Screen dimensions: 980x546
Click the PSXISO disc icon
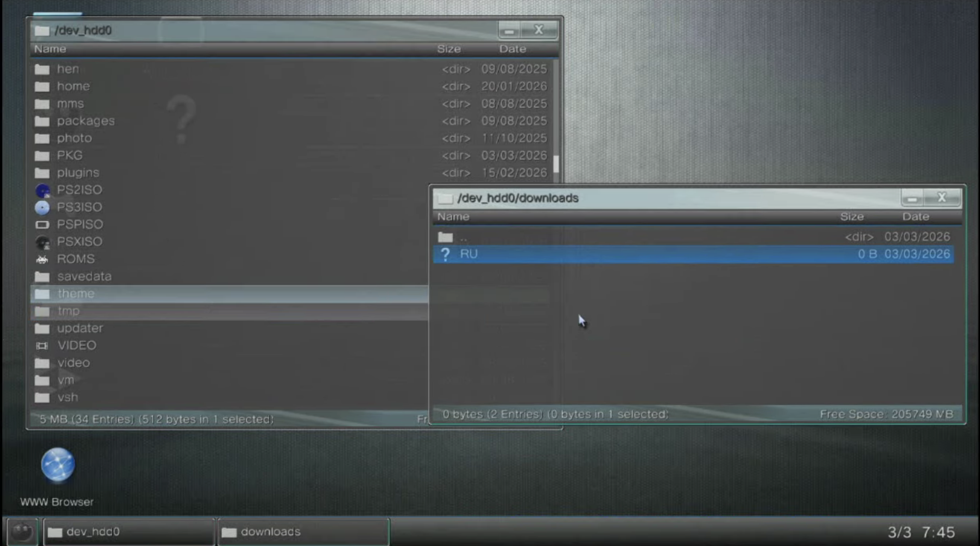pyautogui.click(x=42, y=242)
